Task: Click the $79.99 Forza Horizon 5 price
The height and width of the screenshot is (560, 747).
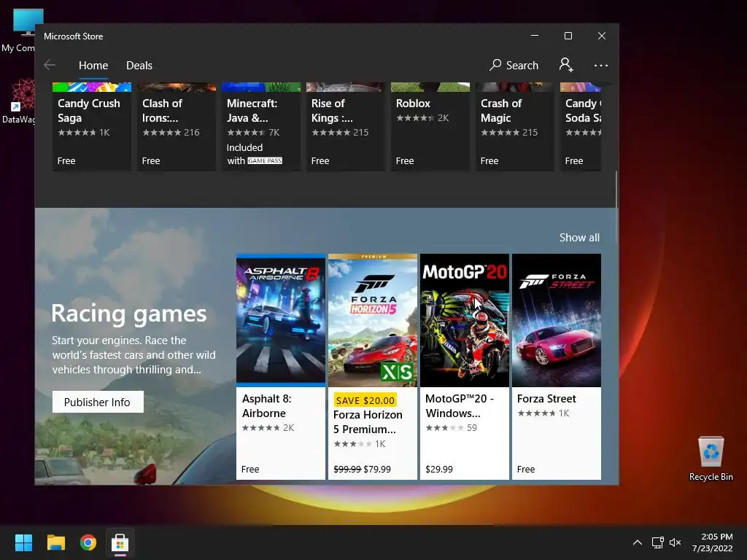Action: (x=377, y=469)
